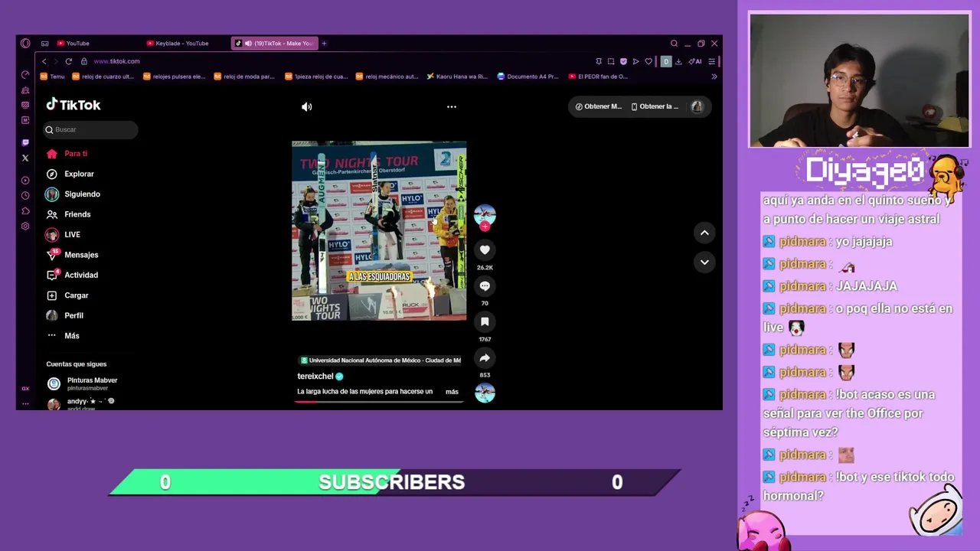Click the pin icon in address bar
The image size is (980, 551).
tap(599, 61)
